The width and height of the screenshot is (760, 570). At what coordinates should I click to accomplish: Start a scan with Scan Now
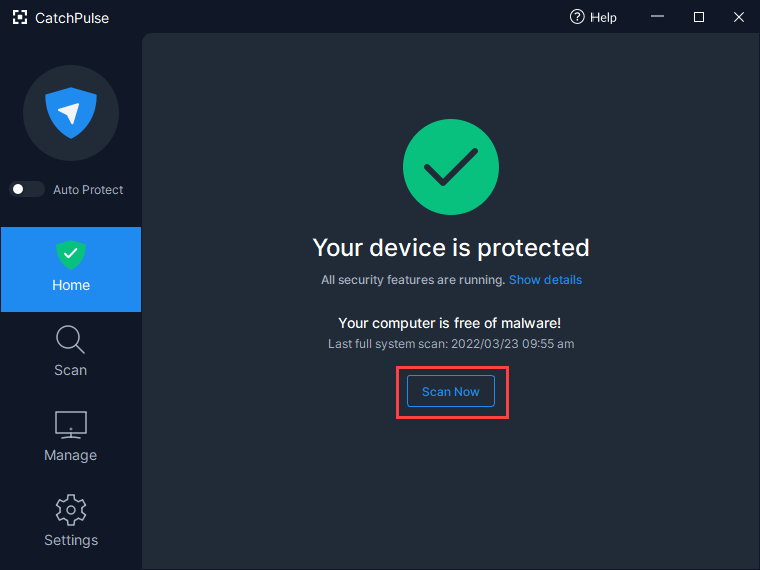451,391
